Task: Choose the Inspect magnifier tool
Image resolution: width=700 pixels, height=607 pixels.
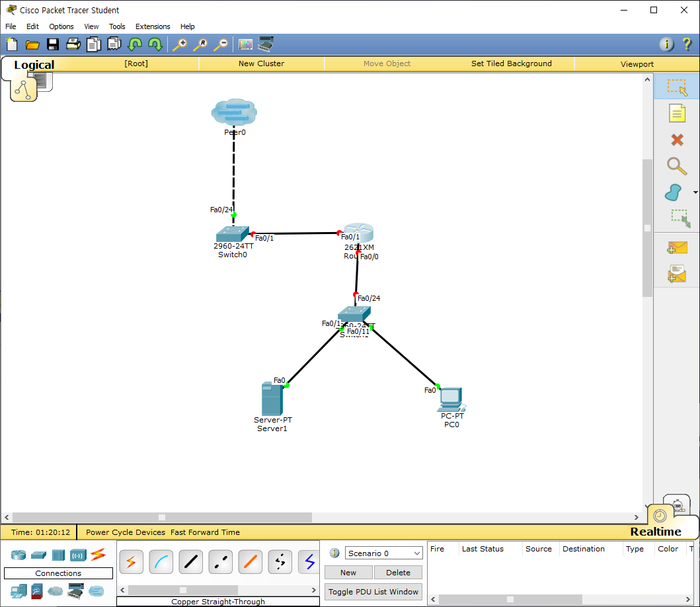Action: tap(677, 166)
